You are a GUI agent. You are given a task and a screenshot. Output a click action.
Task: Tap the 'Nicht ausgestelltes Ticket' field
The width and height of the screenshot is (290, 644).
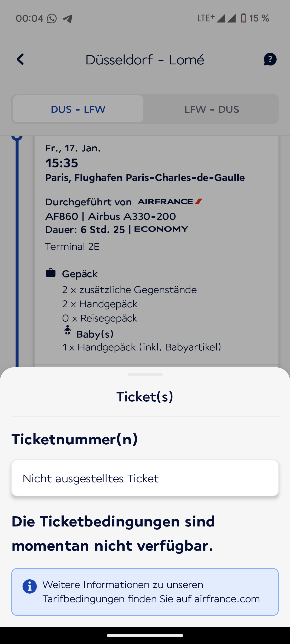[145, 478]
